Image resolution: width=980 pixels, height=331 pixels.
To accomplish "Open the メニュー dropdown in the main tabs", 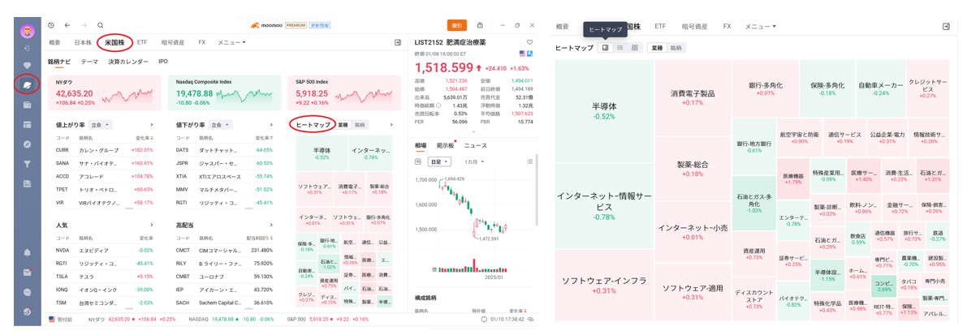I will [231, 42].
